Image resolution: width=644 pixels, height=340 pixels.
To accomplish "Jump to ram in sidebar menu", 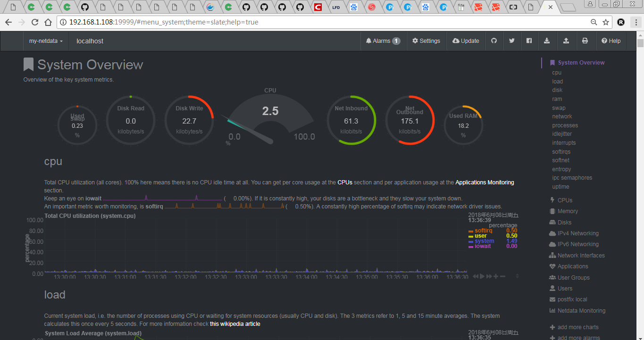I will pos(557,99).
